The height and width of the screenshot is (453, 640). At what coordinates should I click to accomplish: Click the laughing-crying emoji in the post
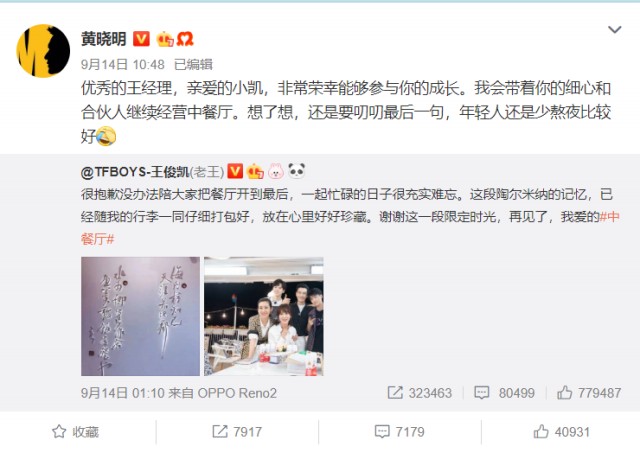pyautogui.click(x=106, y=136)
